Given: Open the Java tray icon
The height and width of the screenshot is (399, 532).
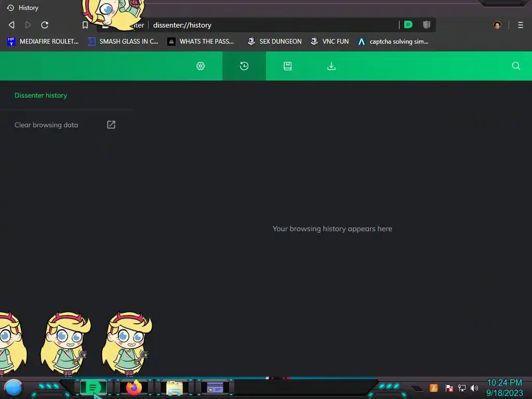Looking at the screenshot, I should (x=434, y=388).
